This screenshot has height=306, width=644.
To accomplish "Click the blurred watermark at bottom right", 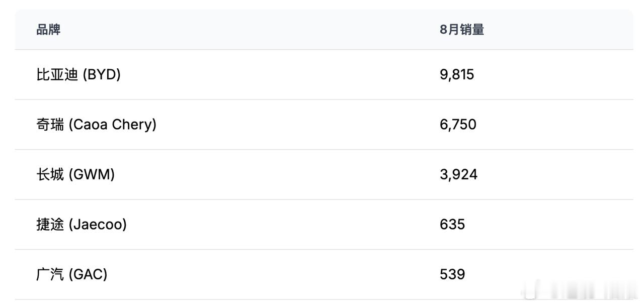I will (580, 290).
